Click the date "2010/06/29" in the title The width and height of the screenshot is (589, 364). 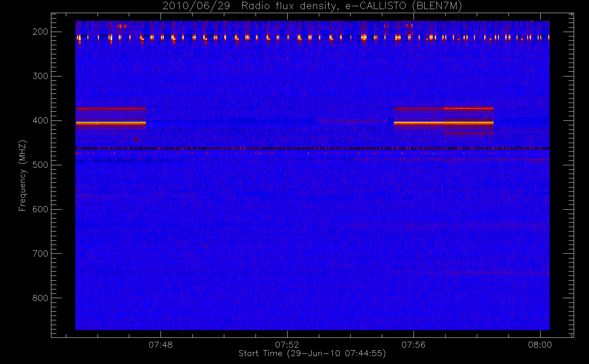coord(196,6)
